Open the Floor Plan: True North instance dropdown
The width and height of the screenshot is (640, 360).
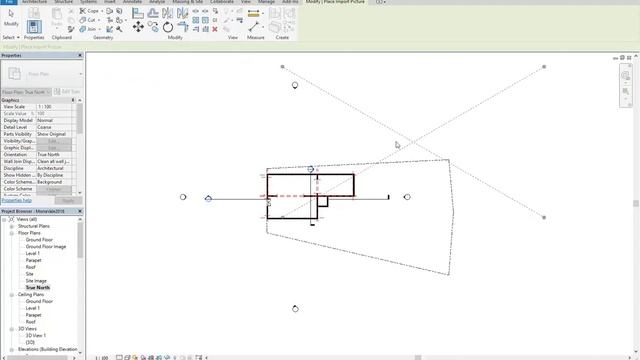point(26,92)
